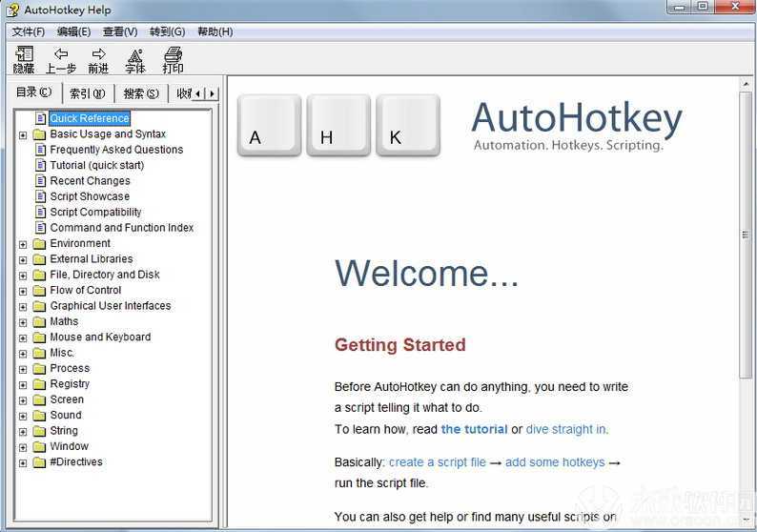Screen dimensions: 757x532
Task: Expand the Sound tree node
Action: coord(23,416)
